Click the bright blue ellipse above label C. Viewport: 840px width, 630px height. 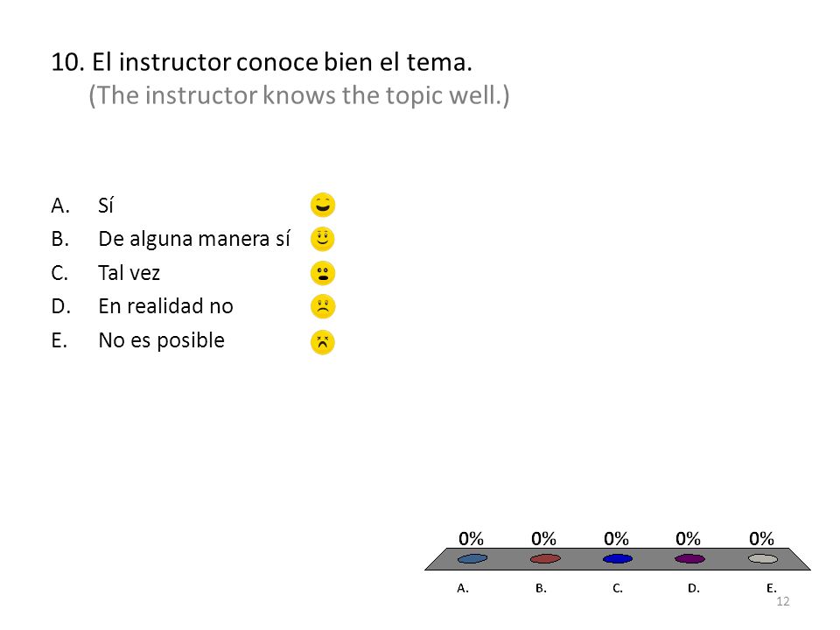[x=617, y=559]
